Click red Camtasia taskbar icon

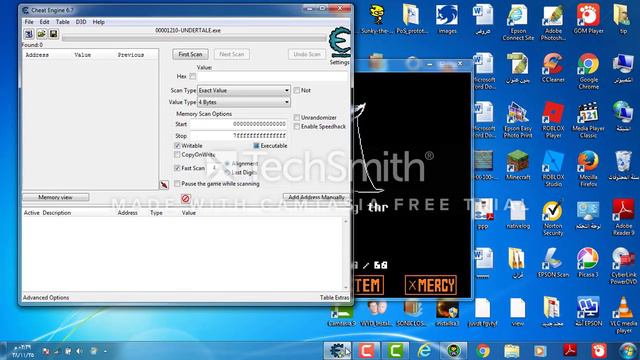click(x=367, y=351)
